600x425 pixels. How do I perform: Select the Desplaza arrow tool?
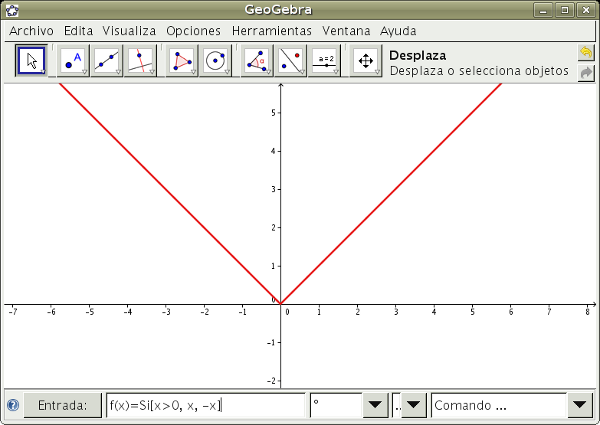click(x=31, y=62)
